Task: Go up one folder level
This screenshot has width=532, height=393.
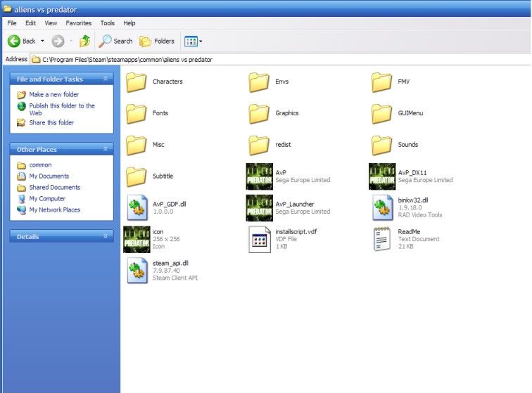Action: [x=84, y=41]
